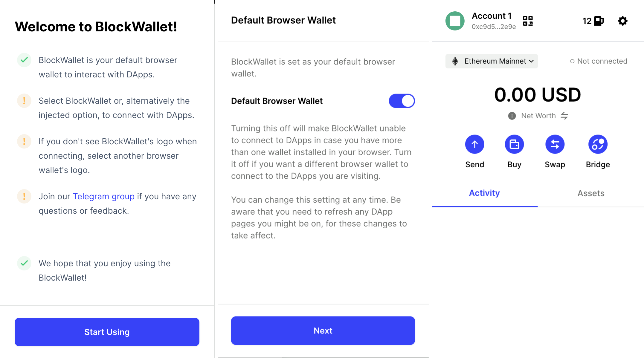Click the green Account 1 avatar
644x358 pixels.
tap(455, 21)
